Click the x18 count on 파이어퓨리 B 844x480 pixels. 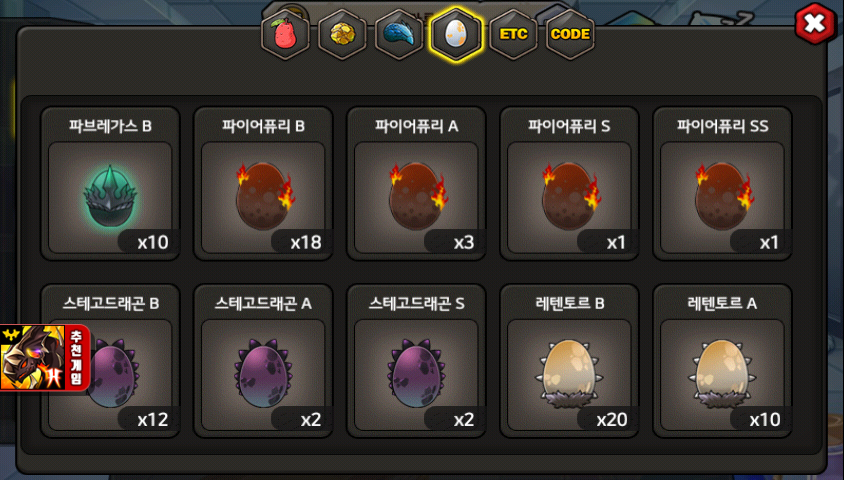306,242
